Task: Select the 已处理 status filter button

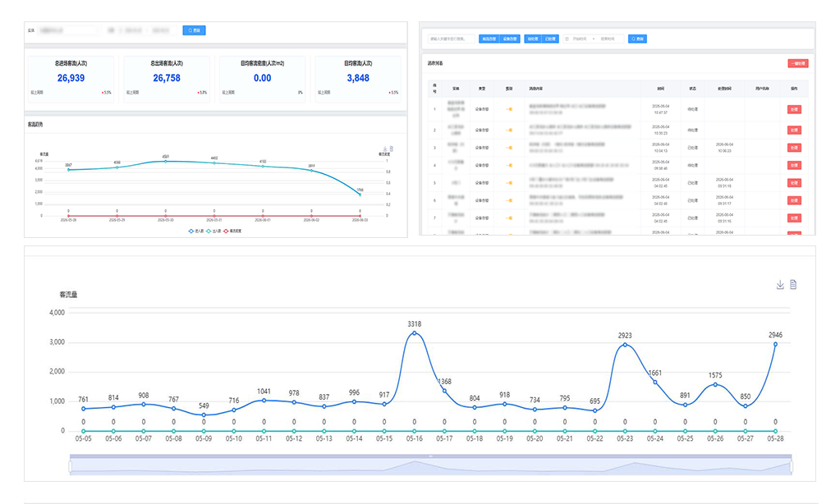Action: [550, 39]
